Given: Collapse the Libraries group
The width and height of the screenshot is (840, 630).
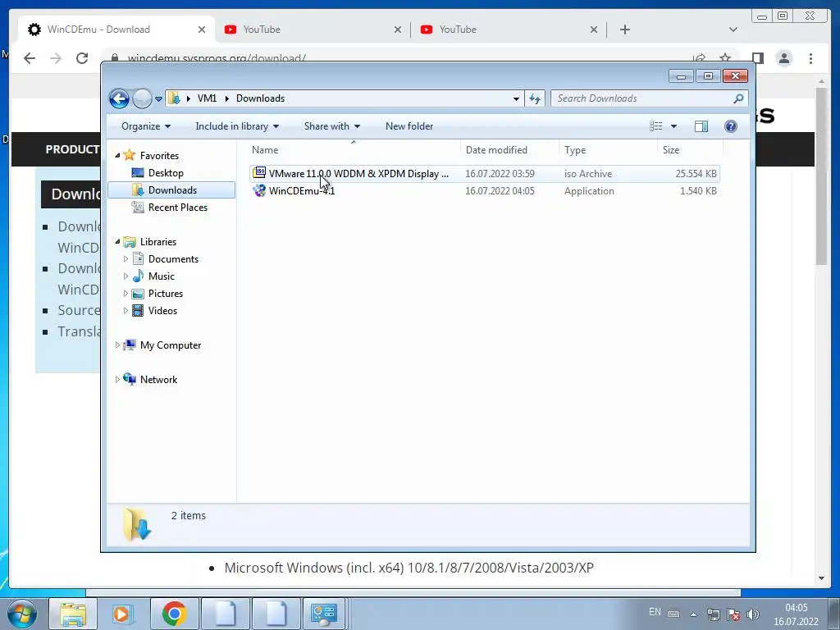Looking at the screenshot, I should [x=117, y=242].
